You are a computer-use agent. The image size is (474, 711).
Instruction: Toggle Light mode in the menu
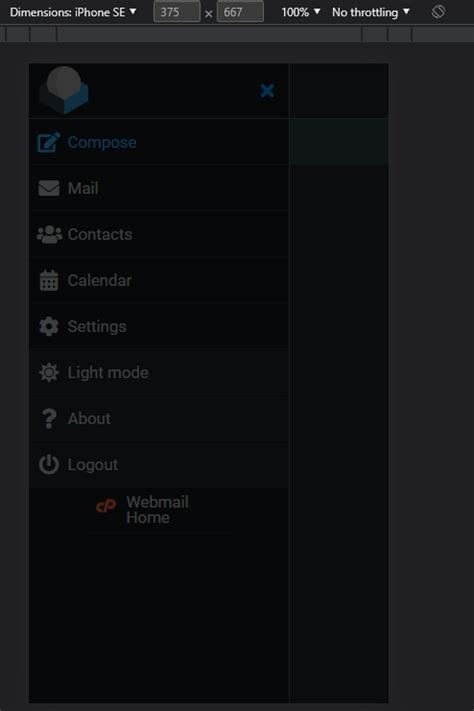pos(159,372)
